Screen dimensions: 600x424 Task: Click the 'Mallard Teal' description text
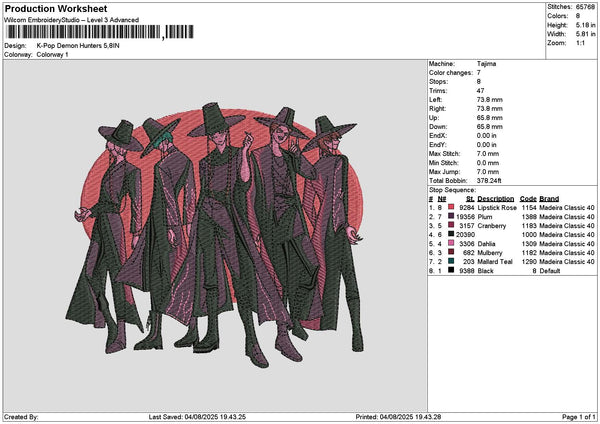click(x=495, y=262)
